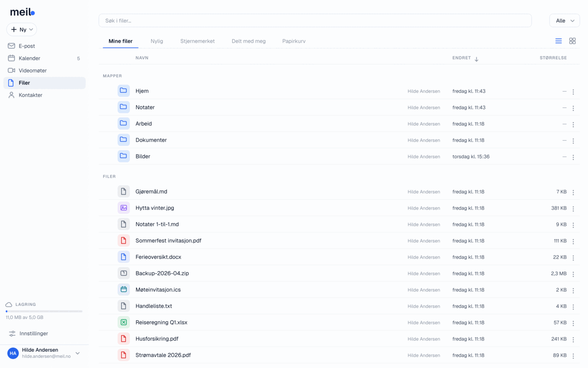Viewport: 588px width, 368px height.
Task: Switch to the Mine filer tab
Action: pos(120,41)
